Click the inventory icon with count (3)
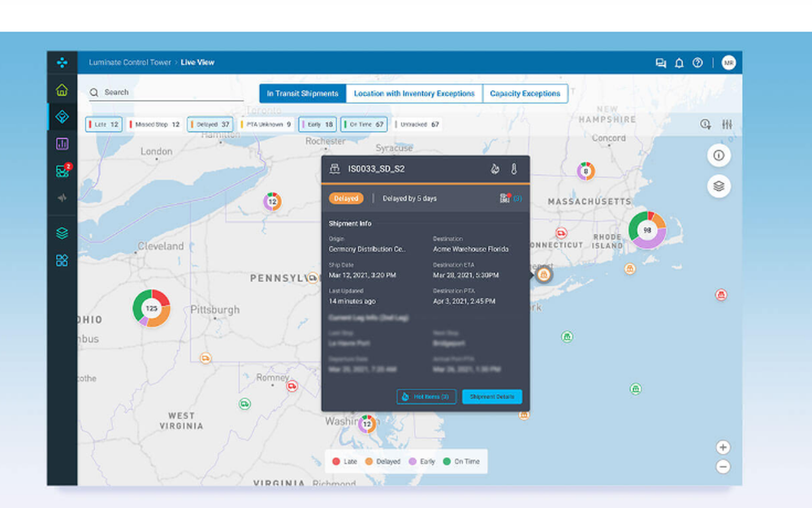 click(x=511, y=198)
